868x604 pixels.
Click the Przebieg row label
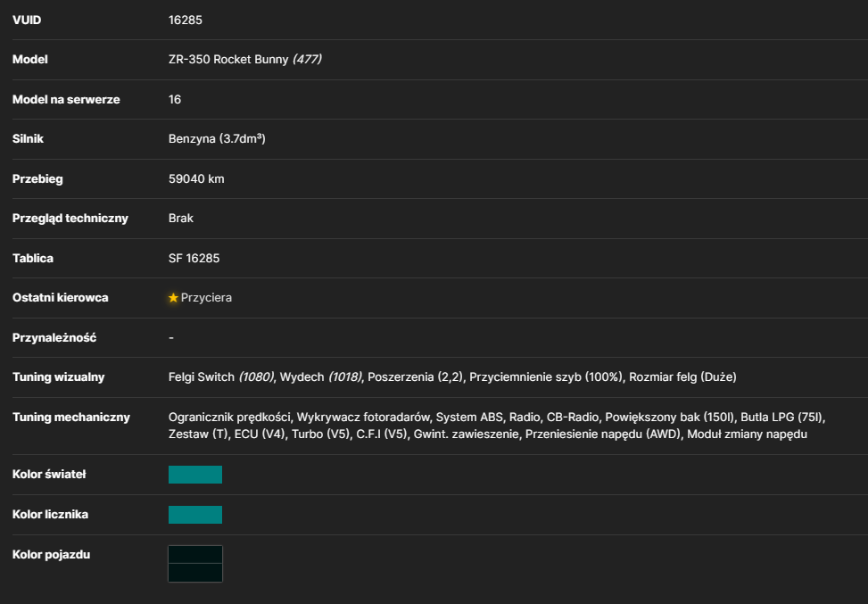click(37, 178)
